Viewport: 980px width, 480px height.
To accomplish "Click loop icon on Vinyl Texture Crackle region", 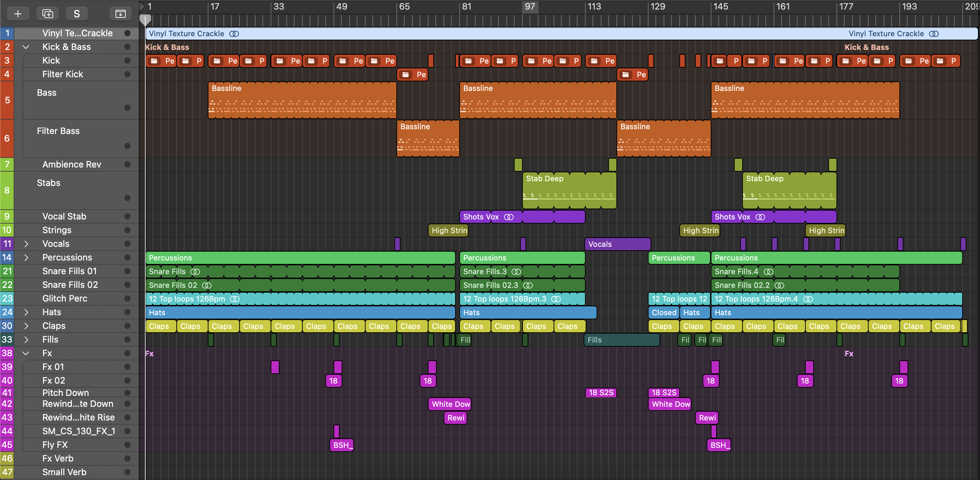I will [234, 34].
